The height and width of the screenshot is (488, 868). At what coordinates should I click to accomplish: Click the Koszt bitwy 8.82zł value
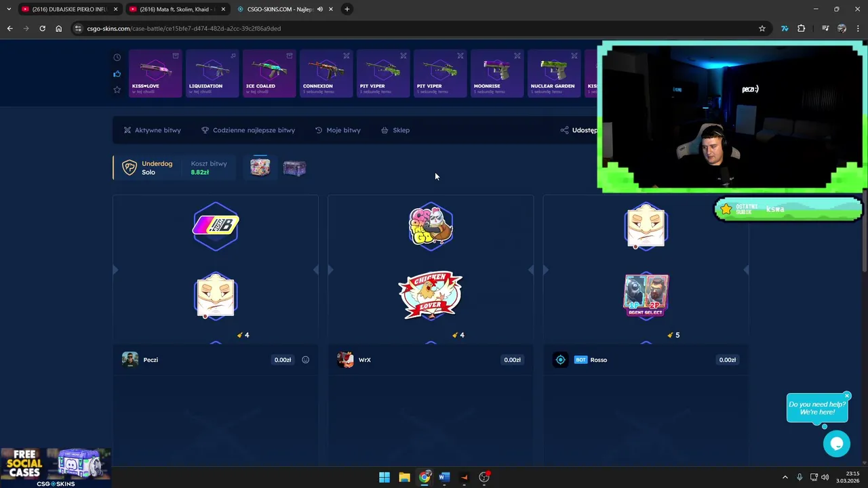coord(199,172)
